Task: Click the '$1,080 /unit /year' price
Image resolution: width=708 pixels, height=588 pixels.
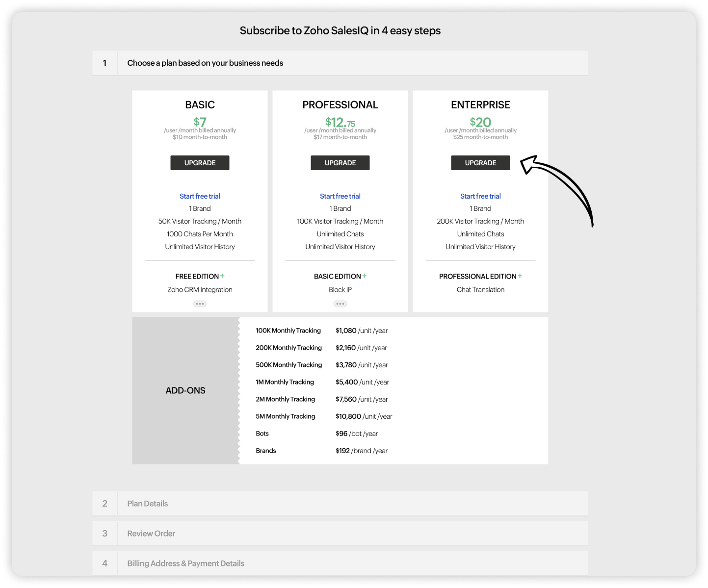Action: [x=362, y=331]
